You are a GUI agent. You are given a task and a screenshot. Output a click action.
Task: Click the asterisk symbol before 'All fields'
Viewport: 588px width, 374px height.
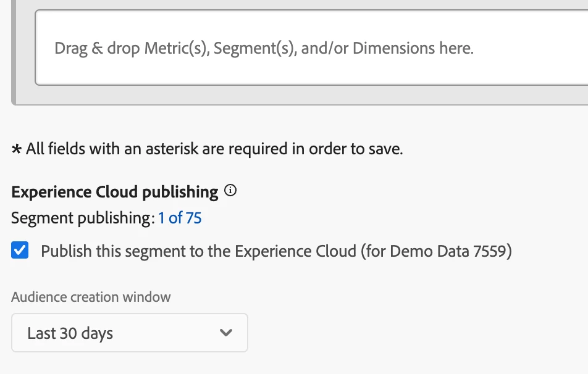tap(17, 149)
